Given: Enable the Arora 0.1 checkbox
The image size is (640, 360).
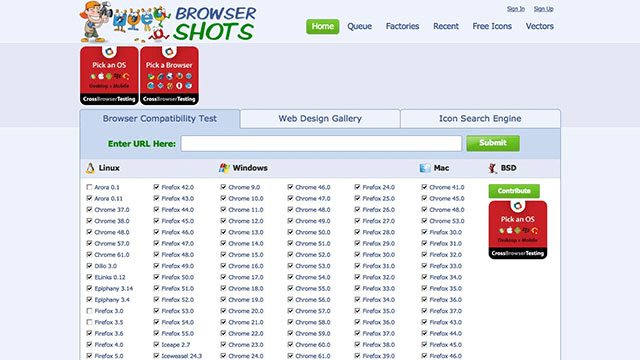Looking at the screenshot, I should [x=89, y=187].
